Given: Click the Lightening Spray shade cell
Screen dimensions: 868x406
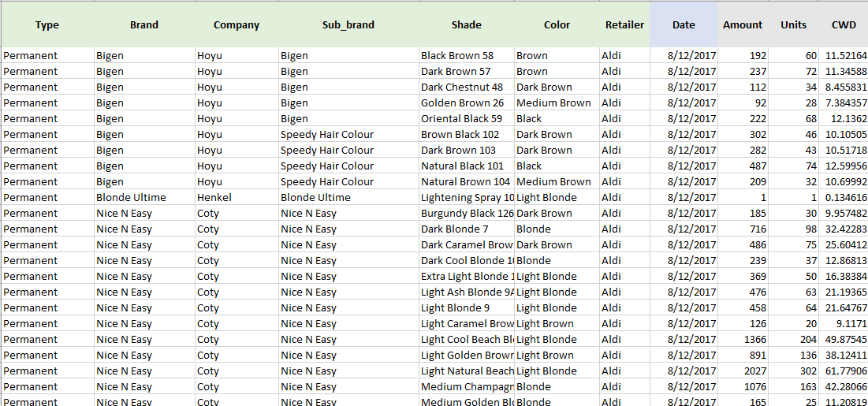Looking at the screenshot, I should 467,198.
